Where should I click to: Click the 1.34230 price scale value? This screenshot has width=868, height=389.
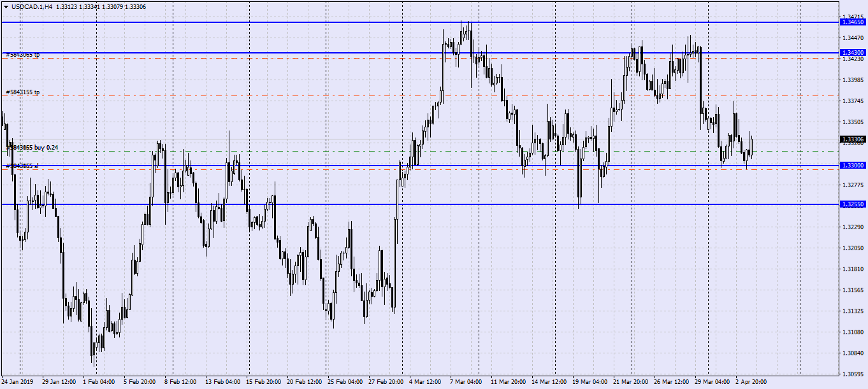coord(852,59)
